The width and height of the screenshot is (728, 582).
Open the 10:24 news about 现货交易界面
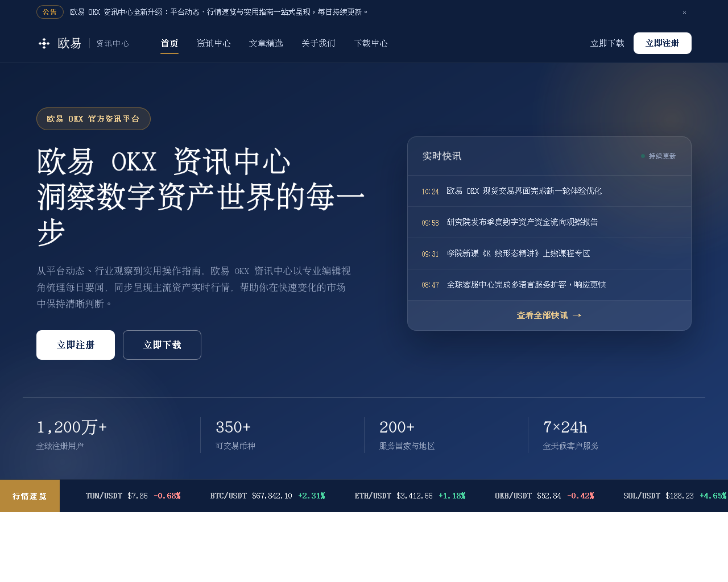click(x=549, y=191)
